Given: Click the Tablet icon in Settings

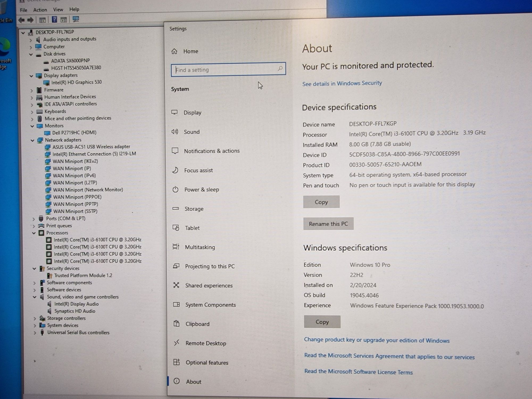Looking at the screenshot, I should coord(176,228).
